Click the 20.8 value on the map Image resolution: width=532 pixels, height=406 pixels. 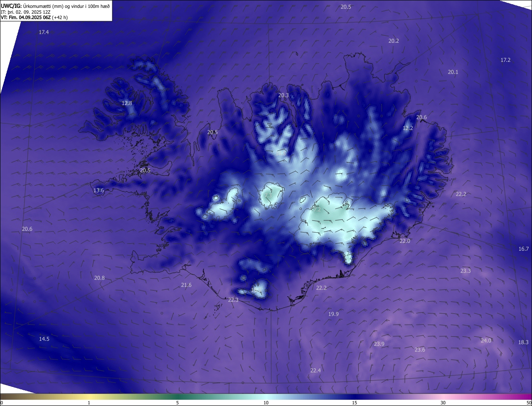tap(99, 278)
